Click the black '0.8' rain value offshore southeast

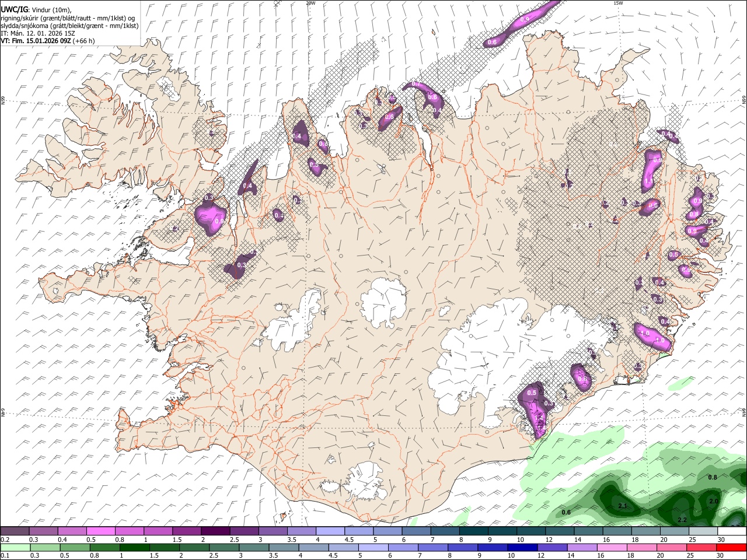tap(713, 478)
